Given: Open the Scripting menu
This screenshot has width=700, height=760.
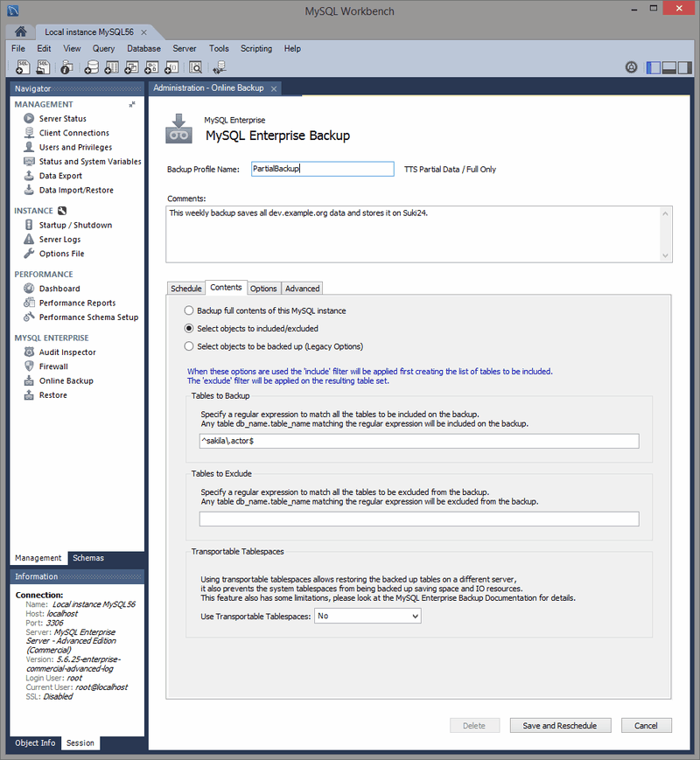Looking at the screenshot, I should point(256,48).
